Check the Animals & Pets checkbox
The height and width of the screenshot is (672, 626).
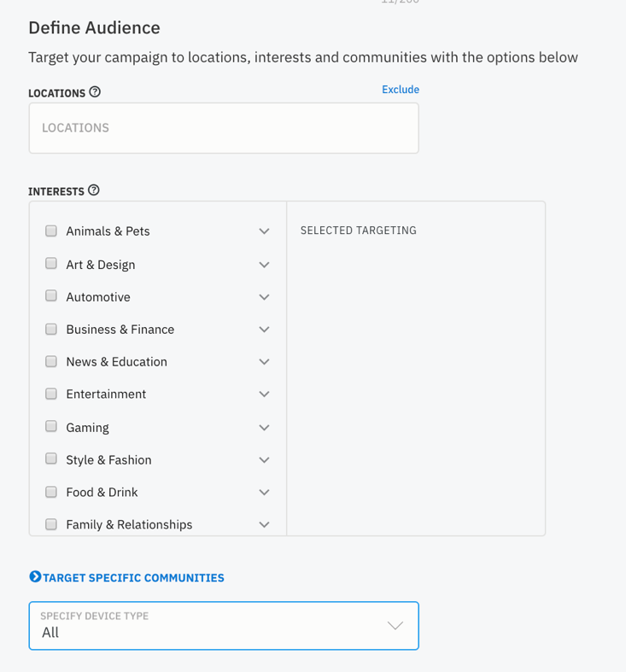[x=51, y=231]
